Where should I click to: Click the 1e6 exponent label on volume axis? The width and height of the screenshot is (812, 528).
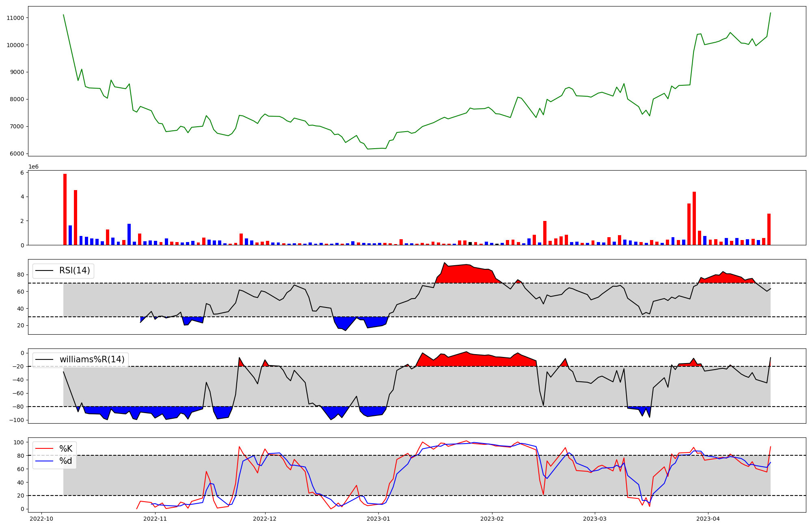click(x=33, y=167)
